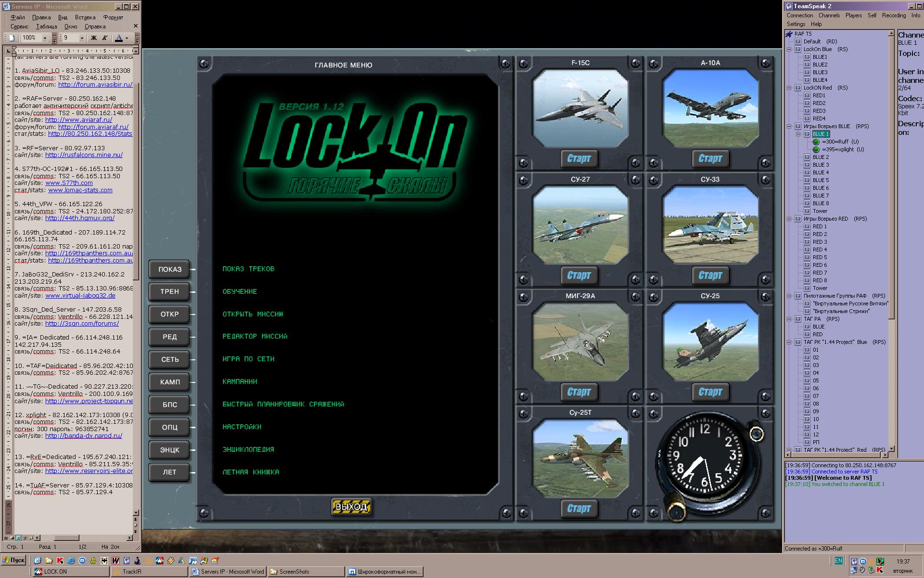Select the Виртуальные Стрижи channel
This screenshot has width=924, height=578.
(x=841, y=311)
